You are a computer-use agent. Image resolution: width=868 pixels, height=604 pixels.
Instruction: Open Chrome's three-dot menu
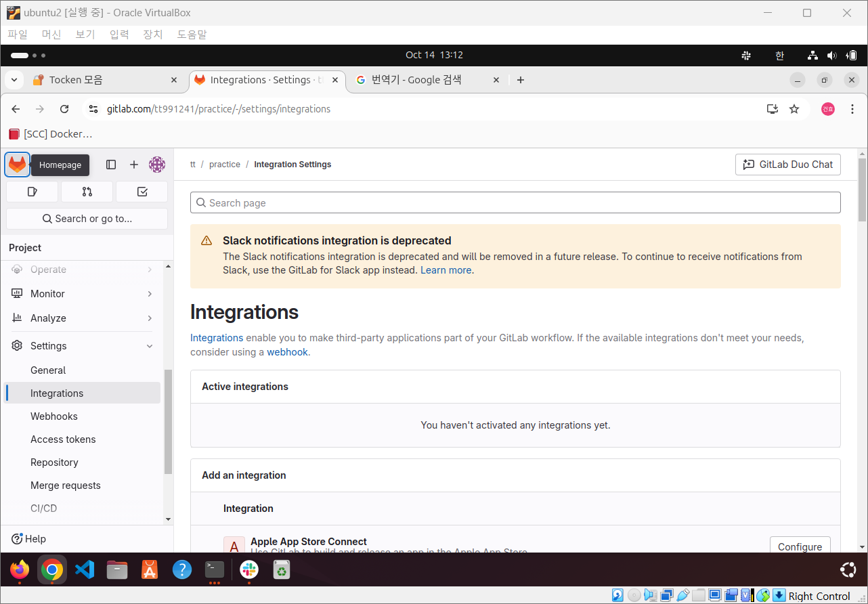click(x=852, y=109)
